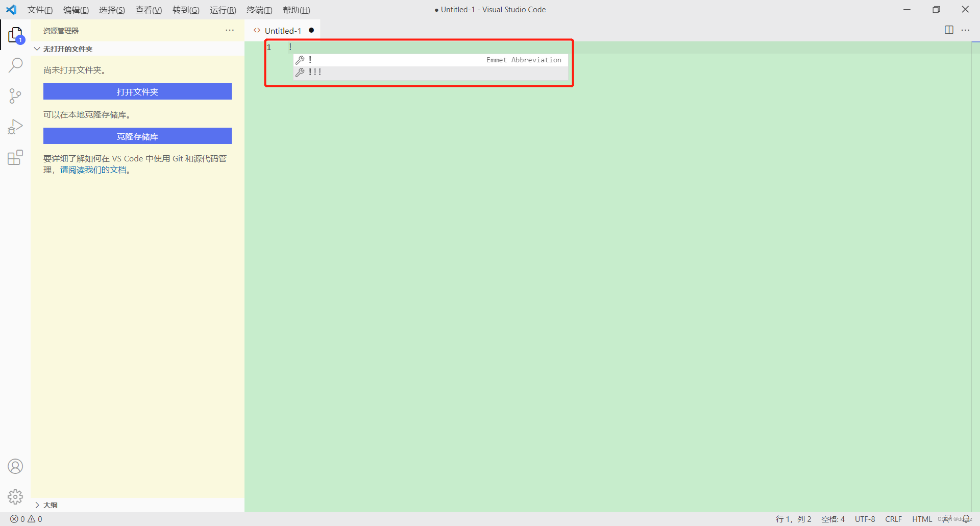Switch to the Untitled-1 tab
The width and height of the screenshot is (980, 526).
(283, 31)
